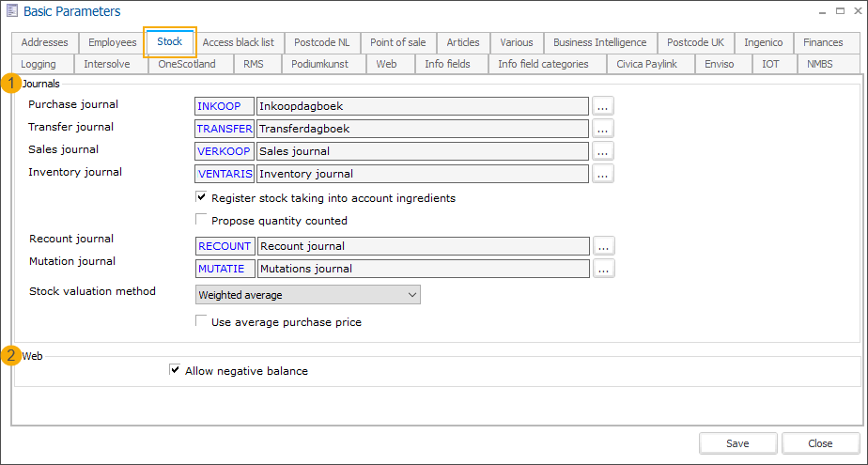
Task: Minimize the Basic Parameters window
Action: pos(824,11)
